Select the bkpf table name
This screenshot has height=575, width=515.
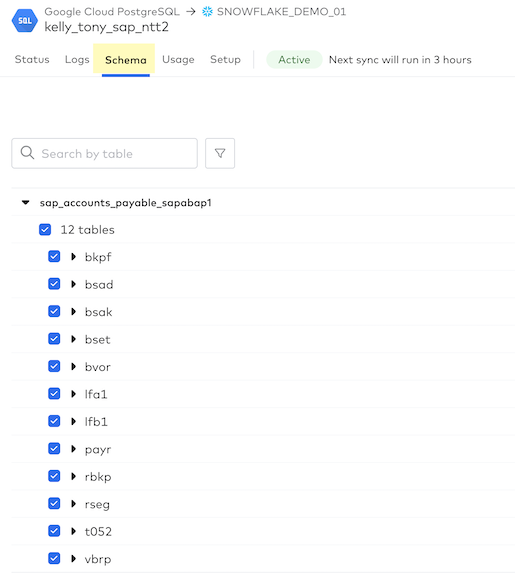(98, 257)
